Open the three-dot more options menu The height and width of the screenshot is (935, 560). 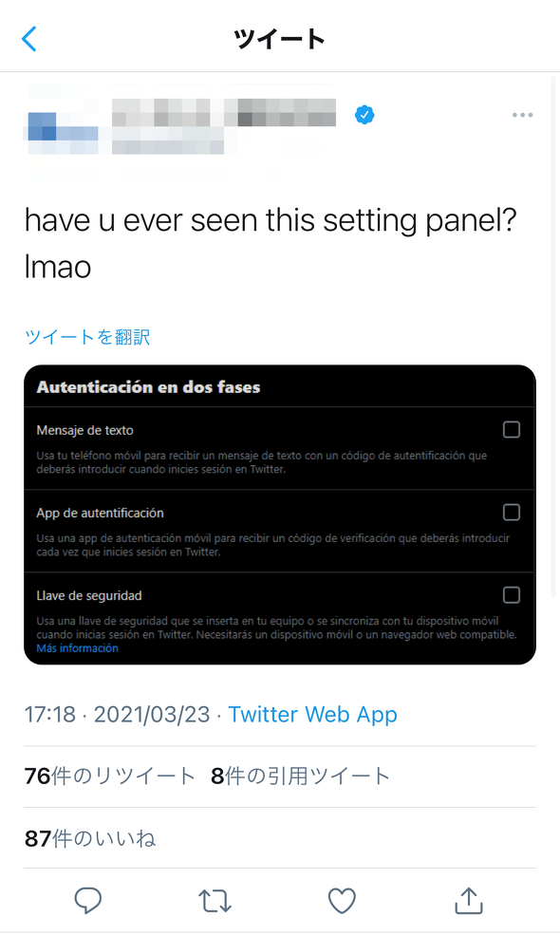[x=522, y=115]
